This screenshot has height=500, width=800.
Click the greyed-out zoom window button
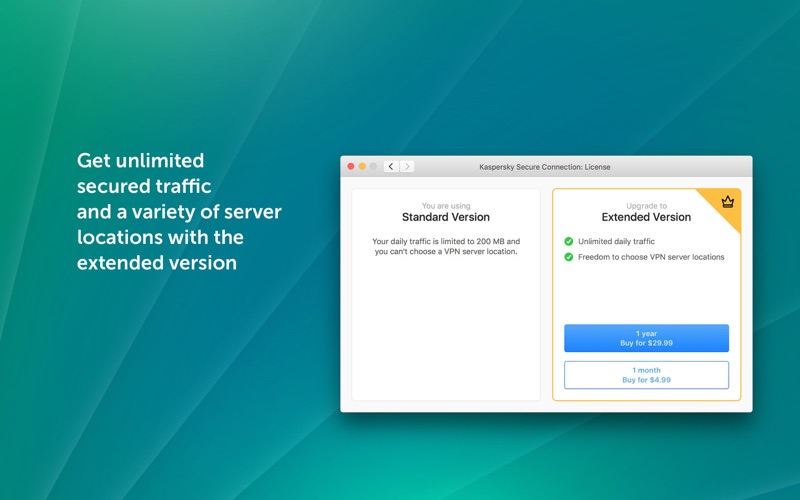[x=375, y=167]
